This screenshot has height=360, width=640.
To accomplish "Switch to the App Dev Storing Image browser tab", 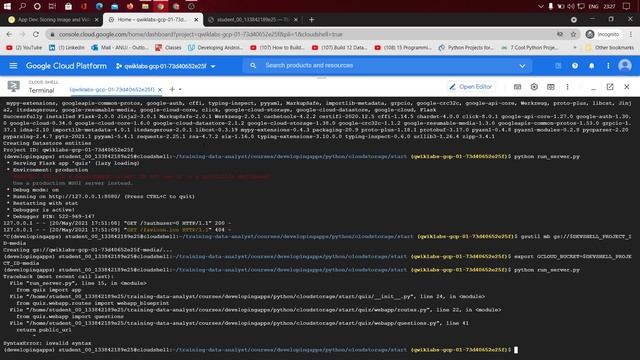I will pos(52,20).
